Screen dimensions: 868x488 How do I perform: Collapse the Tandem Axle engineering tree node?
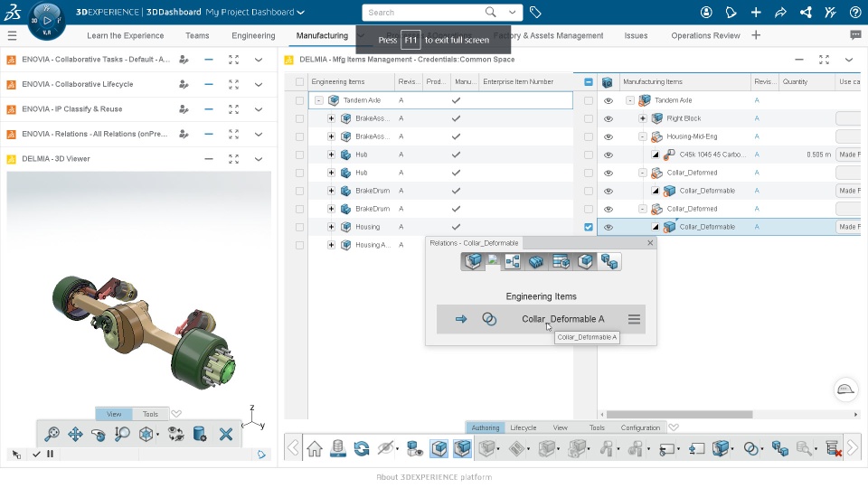pyautogui.click(x=319, y=100)
